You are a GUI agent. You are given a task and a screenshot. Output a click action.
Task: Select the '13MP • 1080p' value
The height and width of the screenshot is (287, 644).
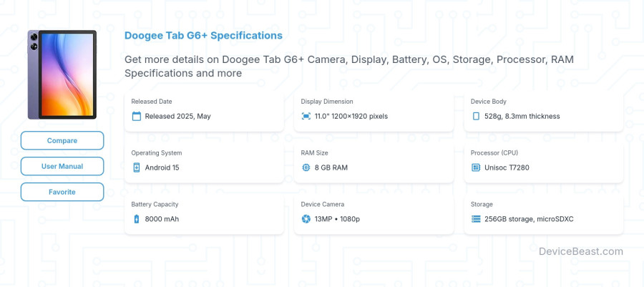(337, 219)
